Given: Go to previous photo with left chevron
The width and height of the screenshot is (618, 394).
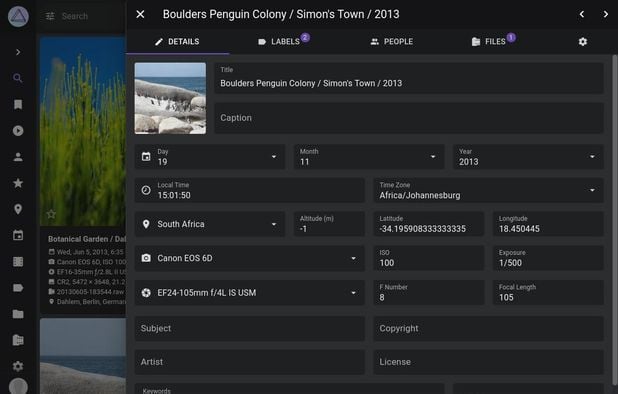Looking at the screenshot, I should [582, 14].
